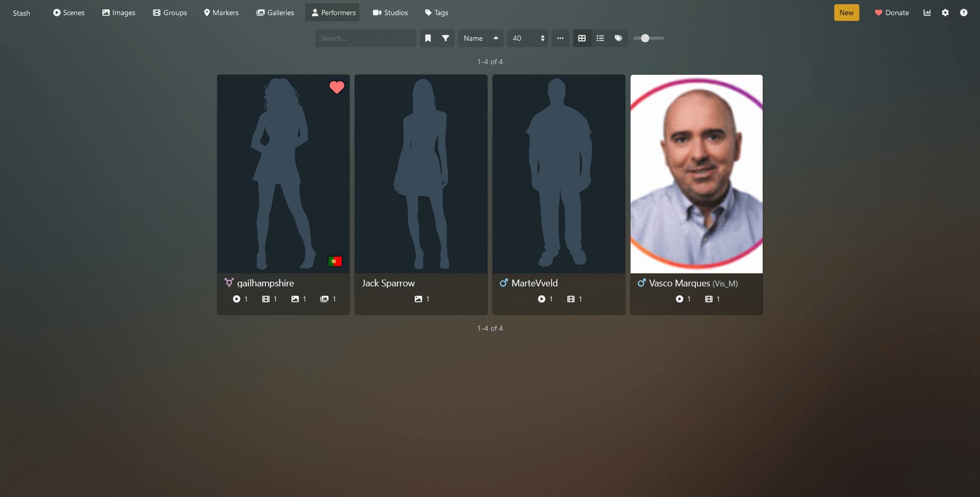The height and width of the screenshot is (497, 980).
Task: Open MarteVveld silhouette thumbnail
Action: point(559,174)
